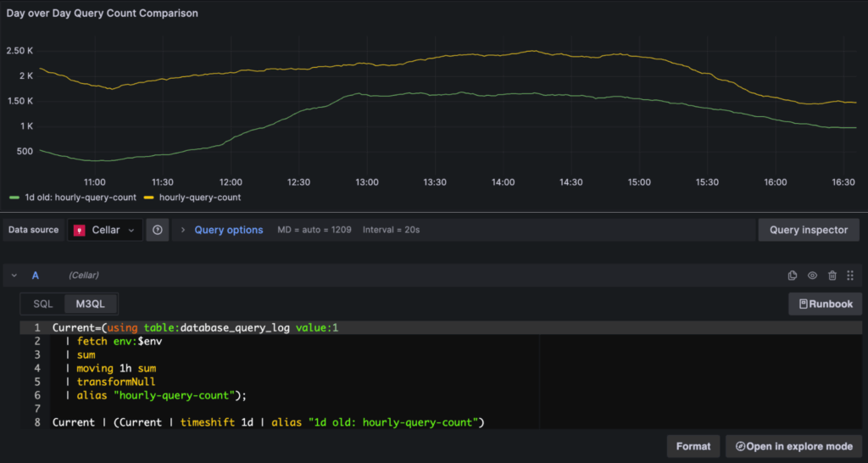Delete query A using the trash icon
Image resolution: width=868 pixels, height=463 pixels.
(x=832, y=276)
